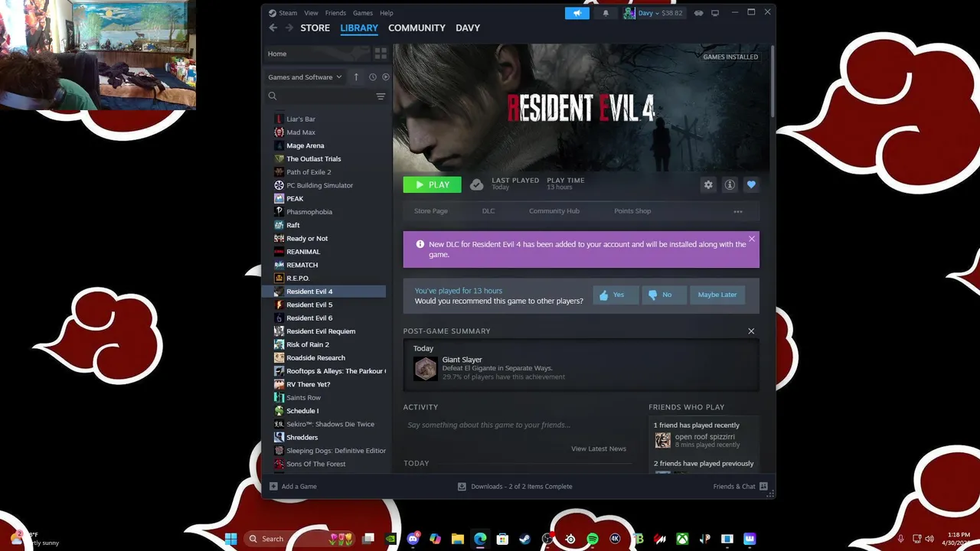Select Sons Of The Forest
Image resolution: width=980 pixels, height=551 pixels.
325,464
